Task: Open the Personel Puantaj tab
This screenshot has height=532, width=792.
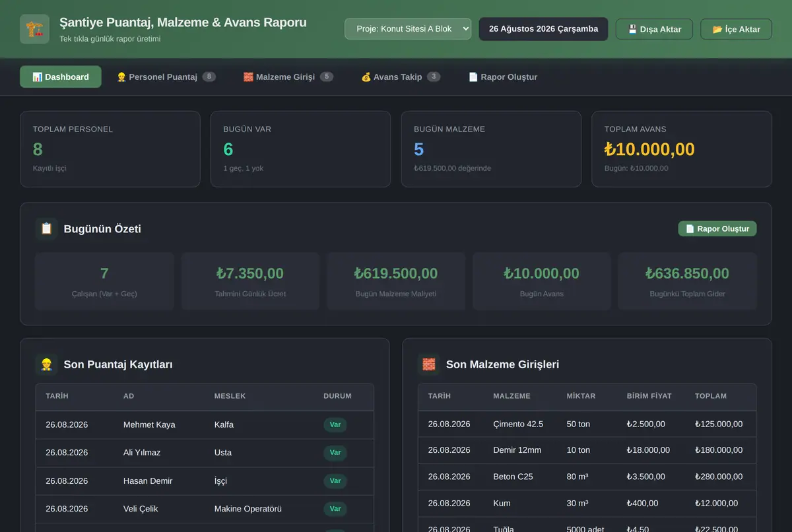Action: point(166,77)
